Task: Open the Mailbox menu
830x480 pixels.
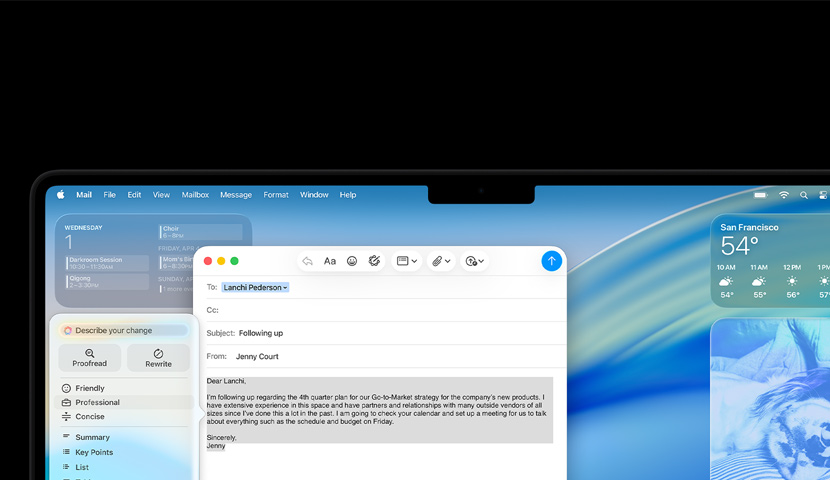Action: [195, 195]
